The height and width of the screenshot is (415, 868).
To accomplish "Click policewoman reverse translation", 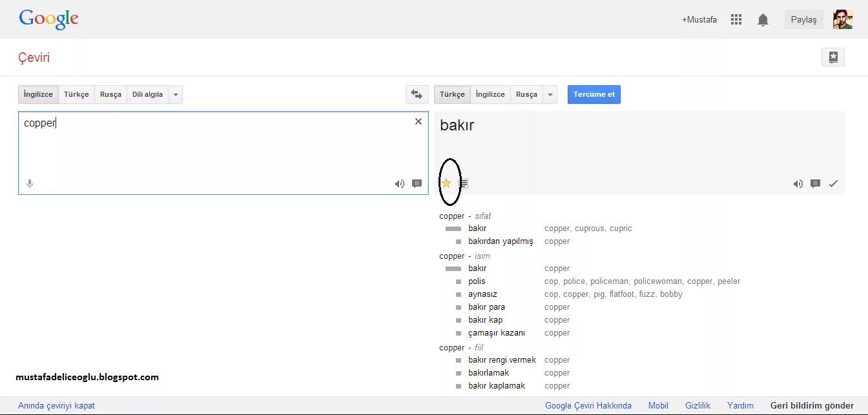I will tap(657, 281).
